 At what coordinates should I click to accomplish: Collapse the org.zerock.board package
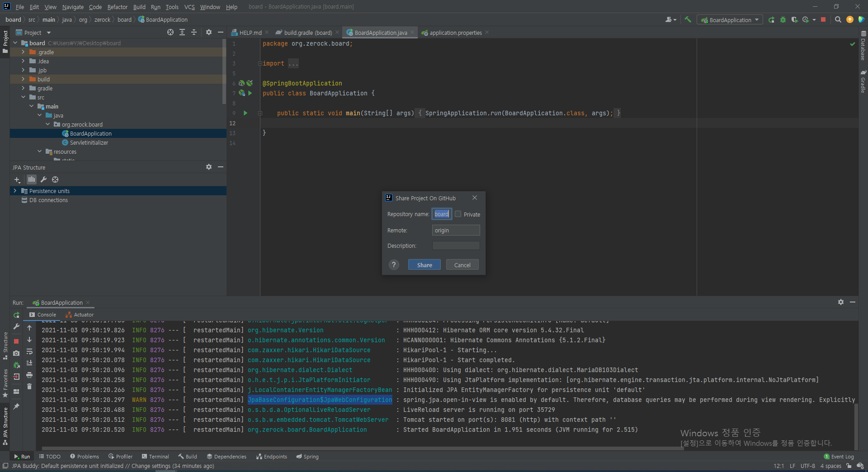[x=47, y=124]
